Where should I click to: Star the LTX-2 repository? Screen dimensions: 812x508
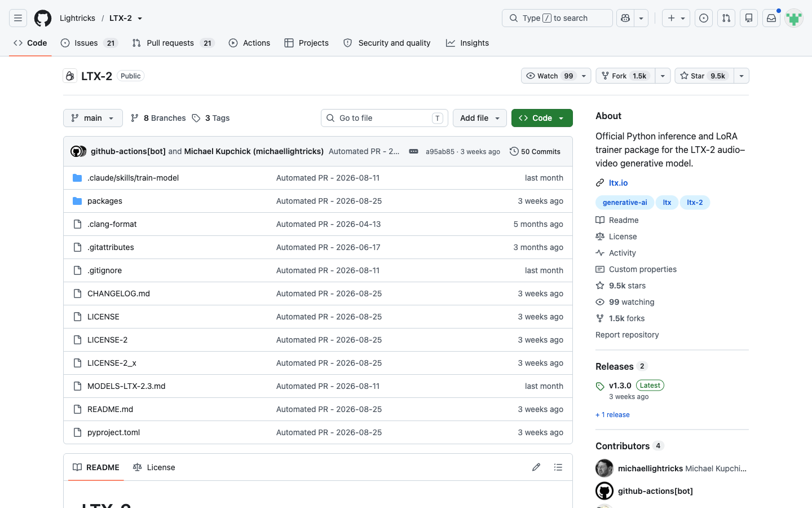tap(704, 76)
